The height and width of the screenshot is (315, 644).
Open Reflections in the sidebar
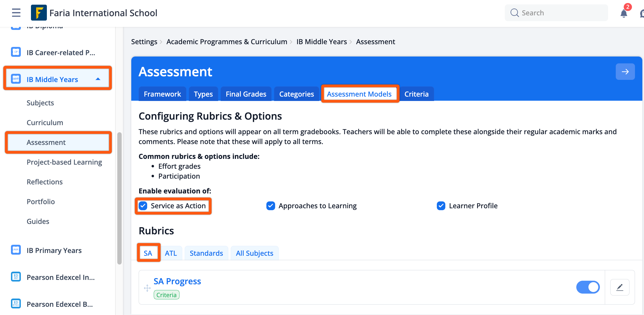[x=45, y=182]
